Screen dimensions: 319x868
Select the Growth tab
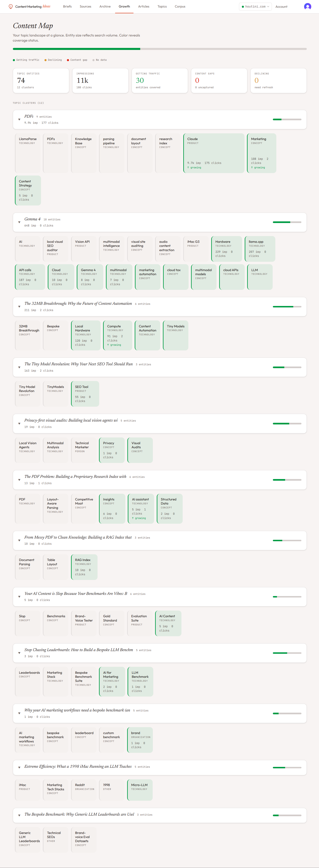click(124, 6)
